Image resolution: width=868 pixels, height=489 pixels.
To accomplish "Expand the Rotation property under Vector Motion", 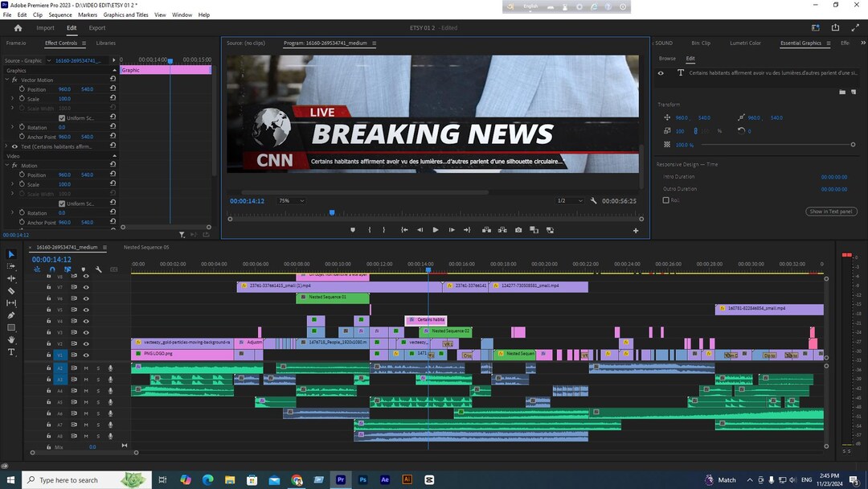I will point(12,127).
